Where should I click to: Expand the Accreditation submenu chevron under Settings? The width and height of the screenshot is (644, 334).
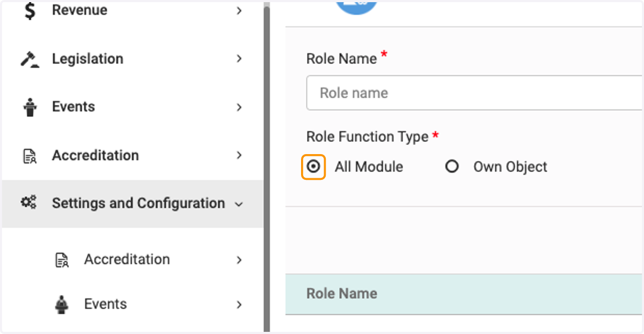pos(239,260)
